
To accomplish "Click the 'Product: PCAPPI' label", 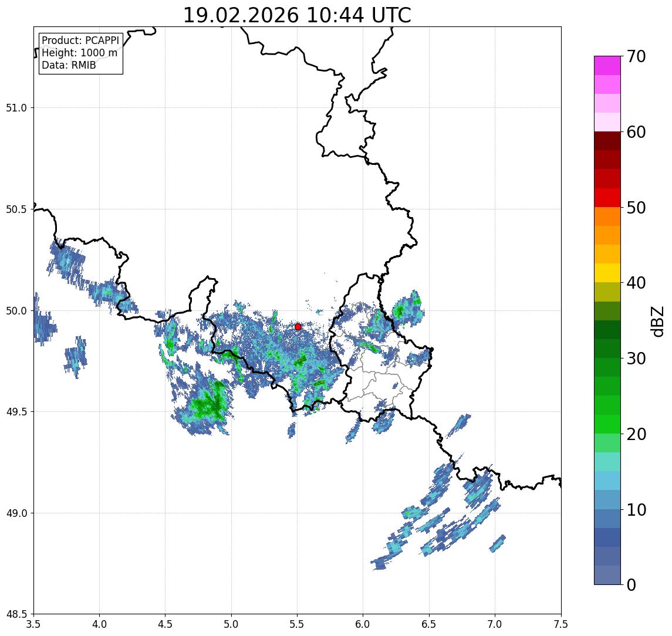I will tap(80, 40).
